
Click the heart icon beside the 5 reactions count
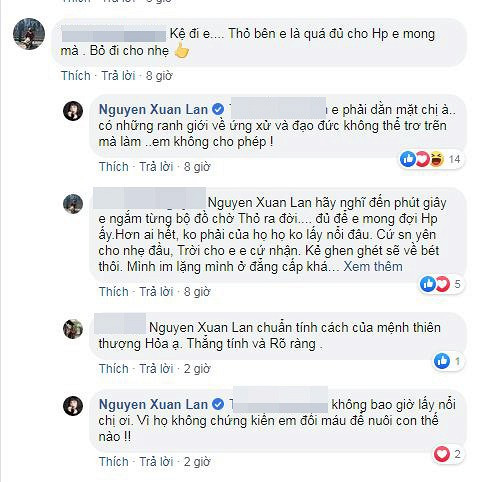[442, 284]
